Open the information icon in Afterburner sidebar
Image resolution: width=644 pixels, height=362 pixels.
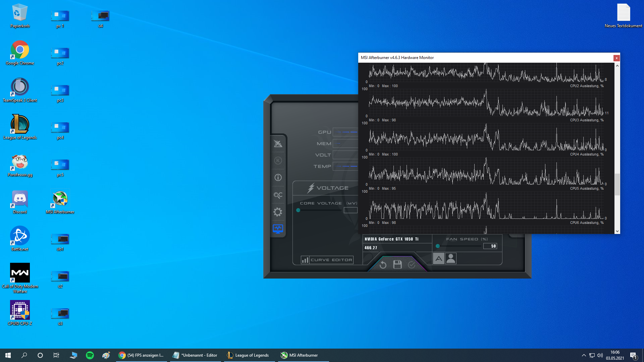click(x=278, y=178)
